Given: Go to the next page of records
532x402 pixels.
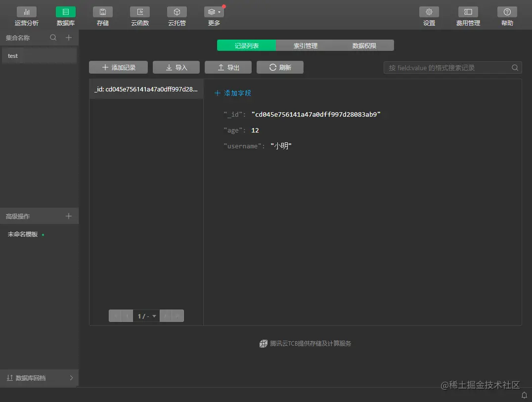Looking at the screenshot, I should pos(166,316).
